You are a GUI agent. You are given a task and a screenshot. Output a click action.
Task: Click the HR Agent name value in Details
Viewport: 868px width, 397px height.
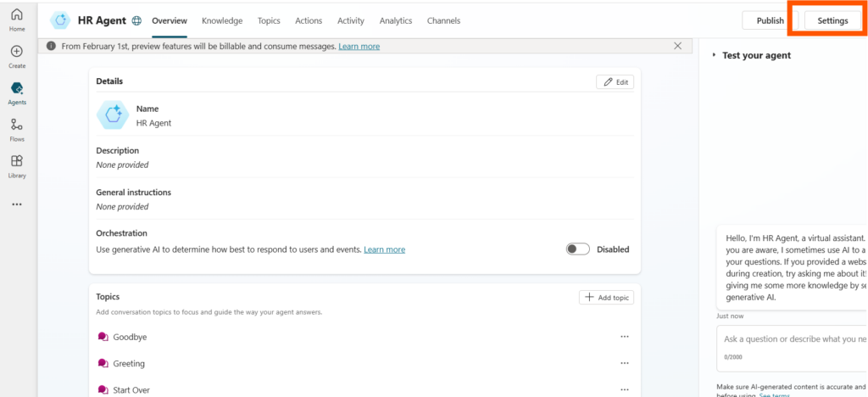coord(154,123)
